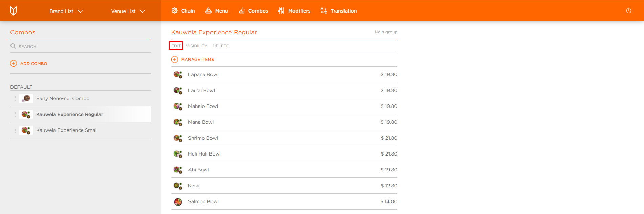Click the Salmon Bowl item name
This screenshot has width=644, height=214.
click(203, 201)
